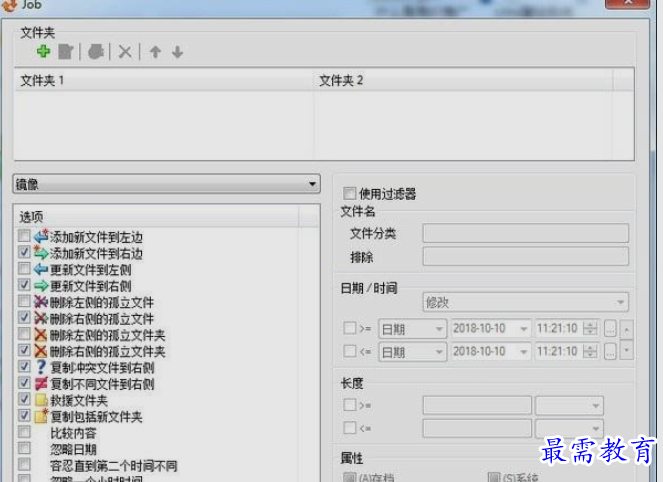Open the 镜像 sync mode dropdown
This screenshot has width=663, height=482.
click(x=166, y=184)
